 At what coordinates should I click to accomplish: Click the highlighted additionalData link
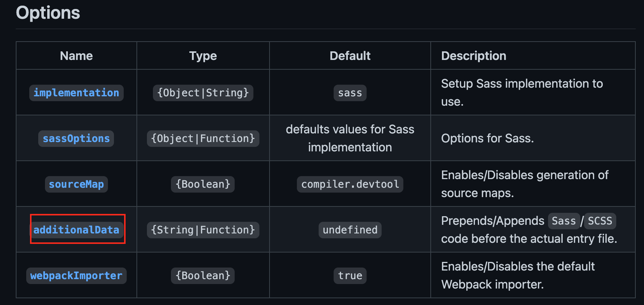[x=76, y=230]
